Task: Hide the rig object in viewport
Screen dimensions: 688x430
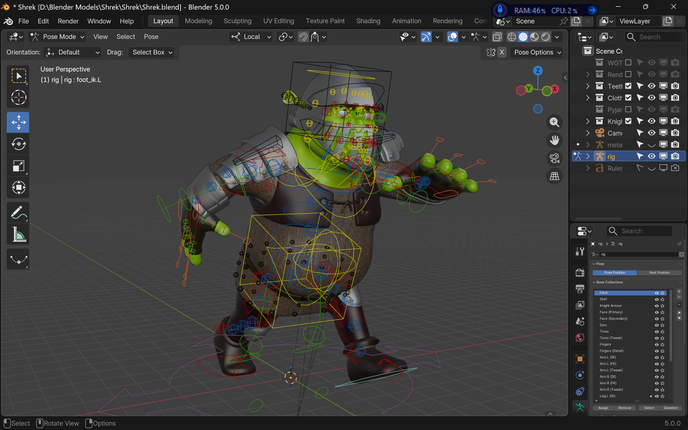Action: 652,156
